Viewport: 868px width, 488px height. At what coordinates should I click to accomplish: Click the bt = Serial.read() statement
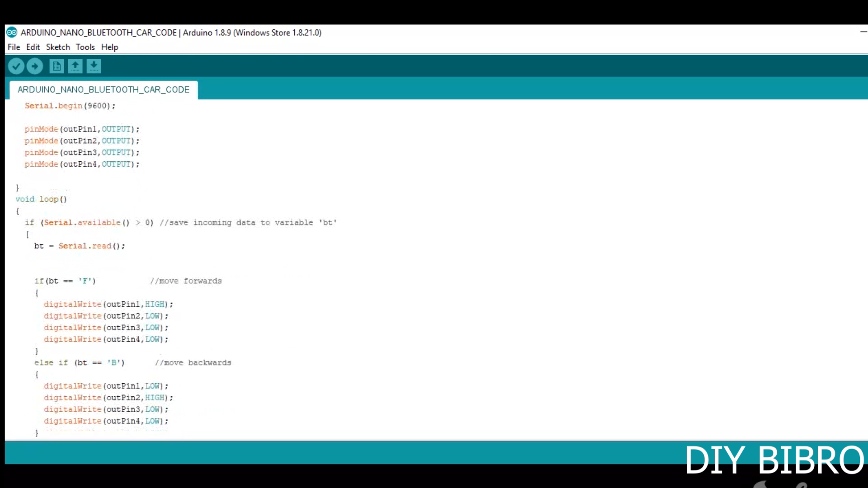tap(80, 246)
